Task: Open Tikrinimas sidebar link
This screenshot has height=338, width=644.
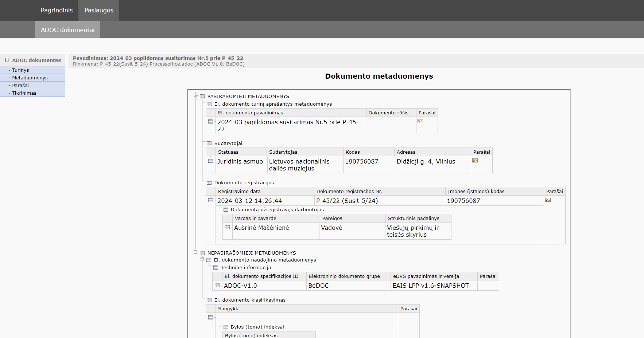Action: [24, 93]
